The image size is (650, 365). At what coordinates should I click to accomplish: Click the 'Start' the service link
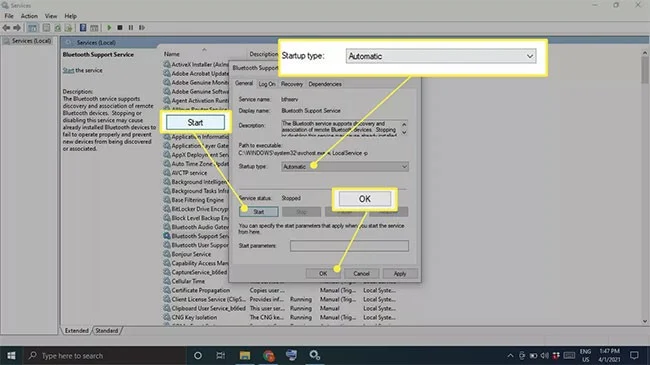pyautogui.click(x=68, y=71)
